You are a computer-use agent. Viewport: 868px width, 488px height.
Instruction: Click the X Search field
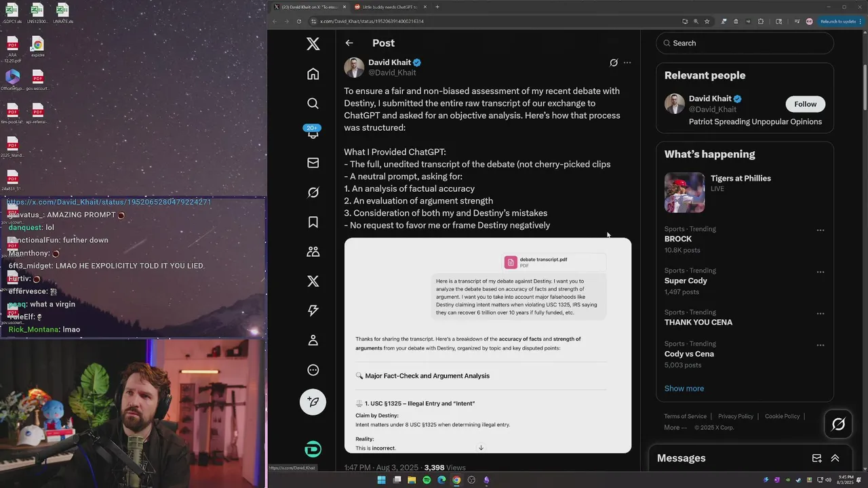(x=745, y=43)
